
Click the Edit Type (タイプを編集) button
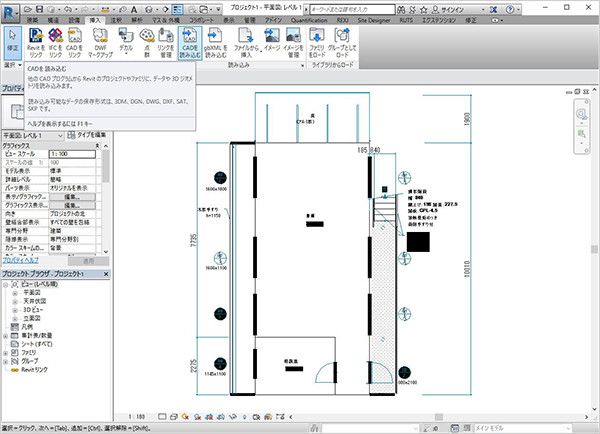[87, 135]
